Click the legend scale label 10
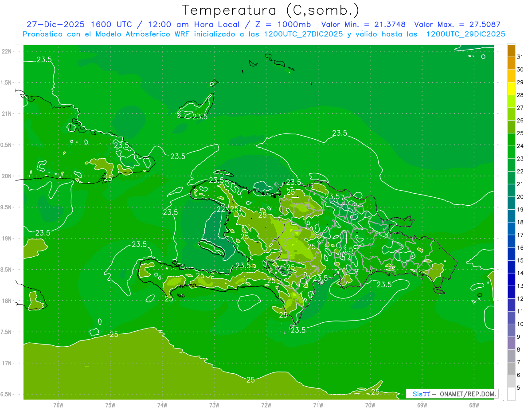The width and height of the screenshot is (532, 411). coord(520,324)
